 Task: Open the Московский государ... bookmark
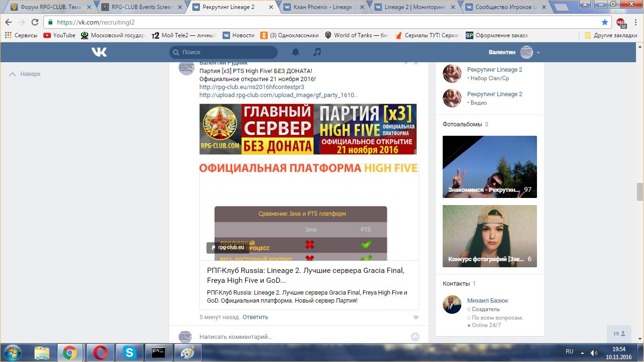click(113, 35)
